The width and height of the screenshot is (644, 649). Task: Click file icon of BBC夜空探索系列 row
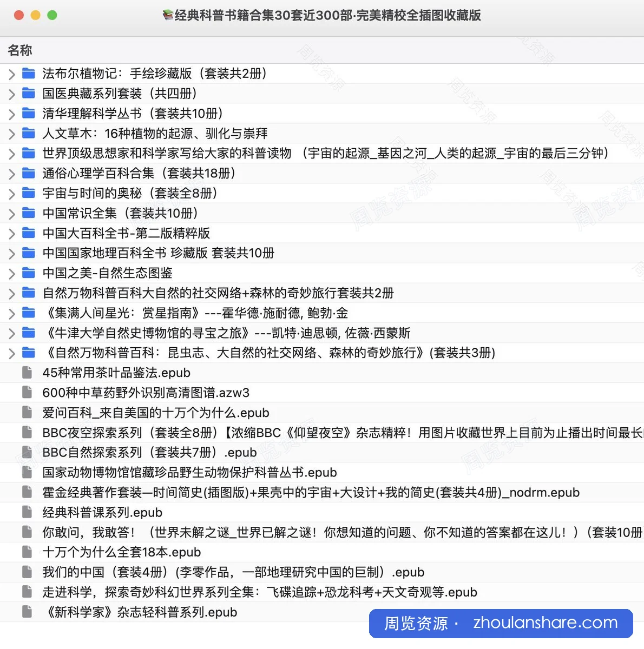pyautogui.click(x=27, y=432)
